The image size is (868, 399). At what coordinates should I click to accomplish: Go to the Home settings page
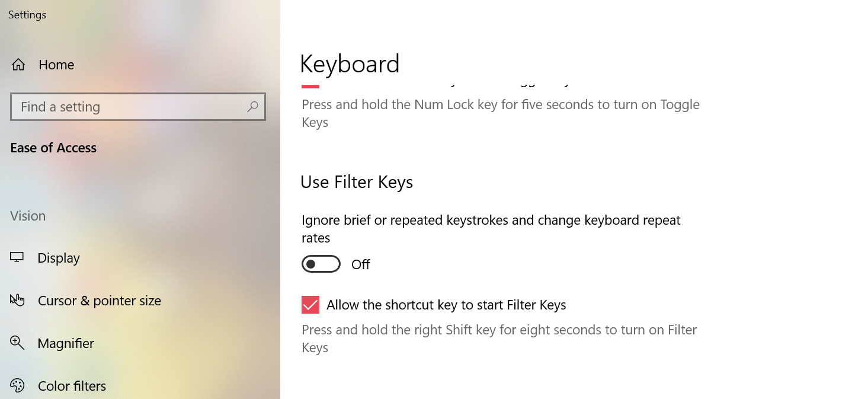coord(56,65)
